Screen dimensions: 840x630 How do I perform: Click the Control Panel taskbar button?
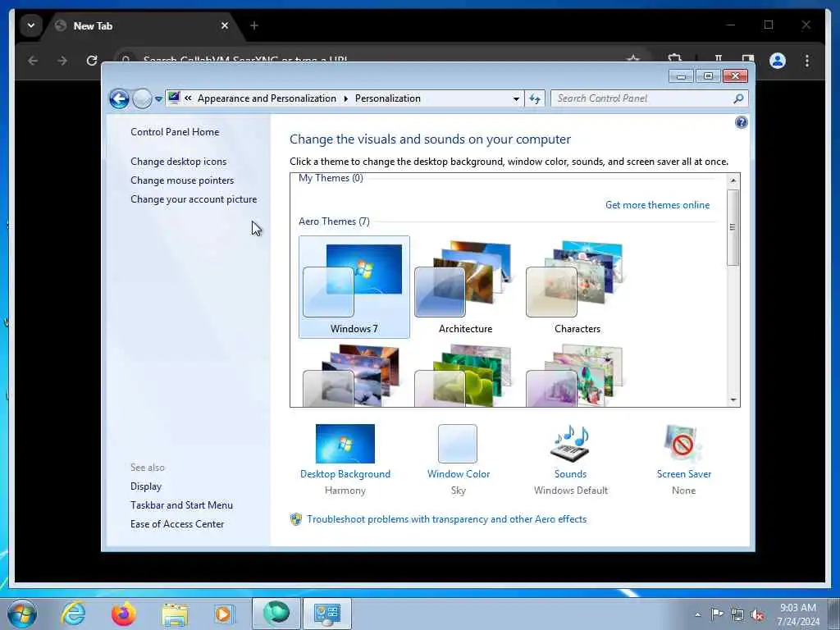point(327,614)
